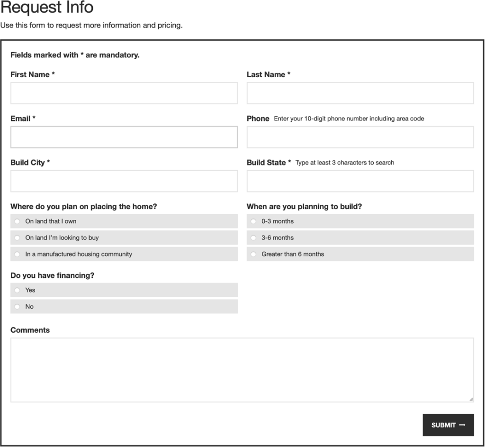Viewport: 485px width, 448px height.
Task: Click the "Where do you plan on placing the home?" label
Action: tap(84, 207)
